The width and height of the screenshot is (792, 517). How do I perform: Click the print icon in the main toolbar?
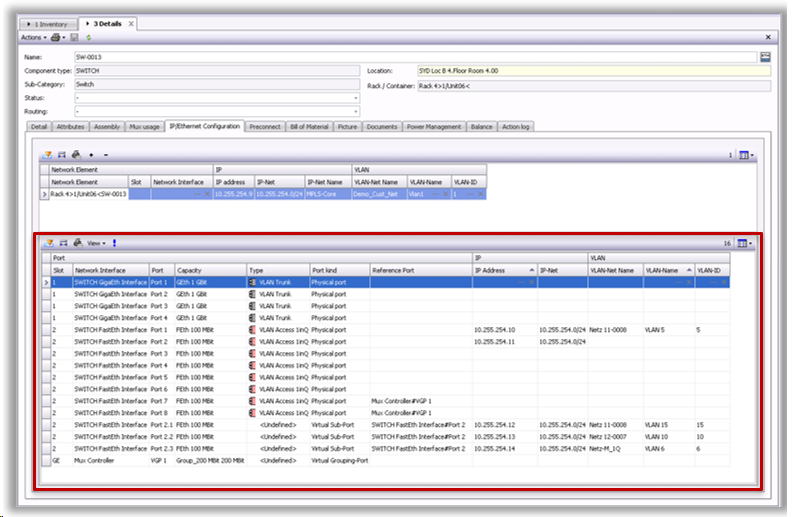tap(55, 37)
